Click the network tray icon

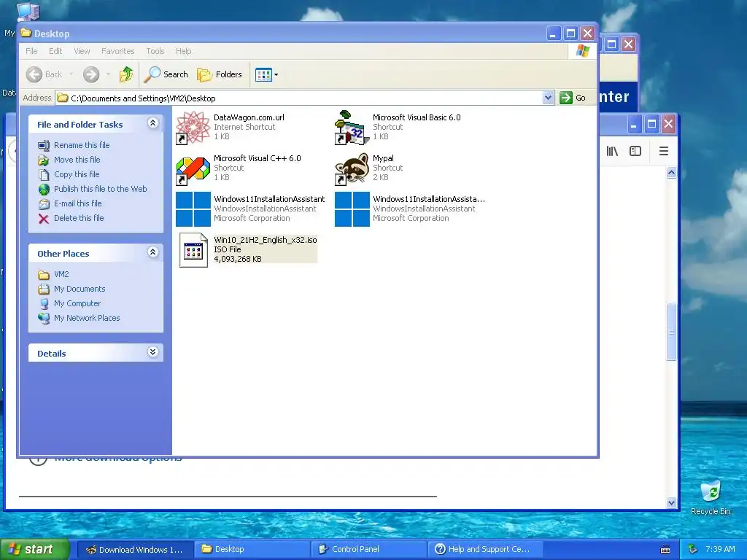tap(693, 550)
